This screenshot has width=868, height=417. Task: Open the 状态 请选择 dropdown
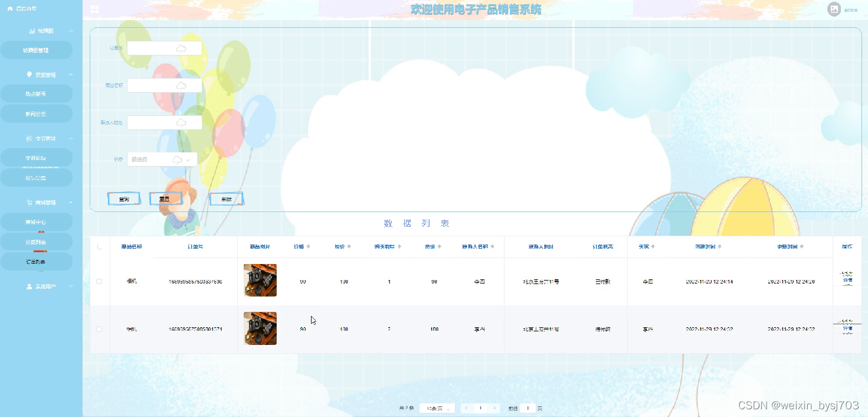[x=162, y=159]
